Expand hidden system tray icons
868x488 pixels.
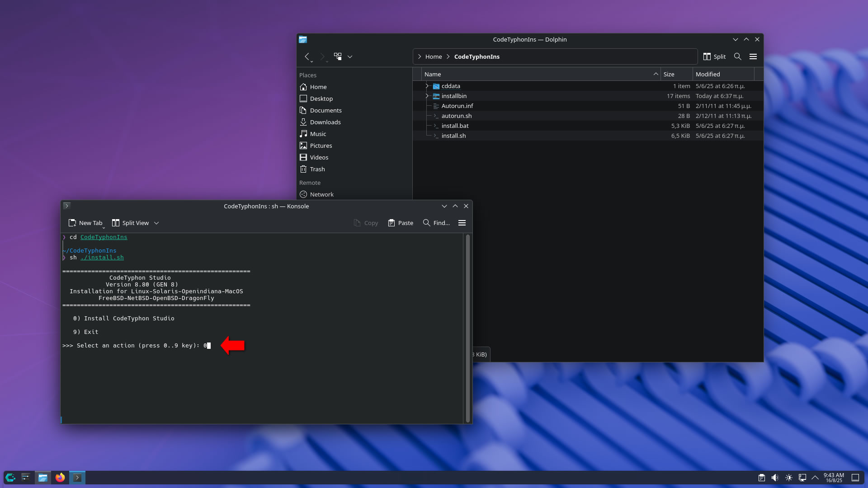(x=815, y=478)
